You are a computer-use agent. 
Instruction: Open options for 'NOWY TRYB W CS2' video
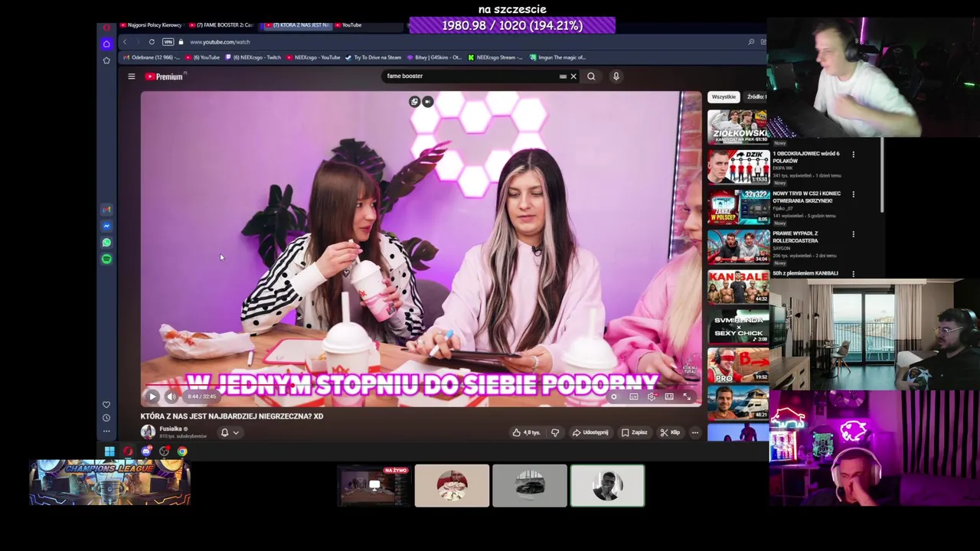point(854,194)
